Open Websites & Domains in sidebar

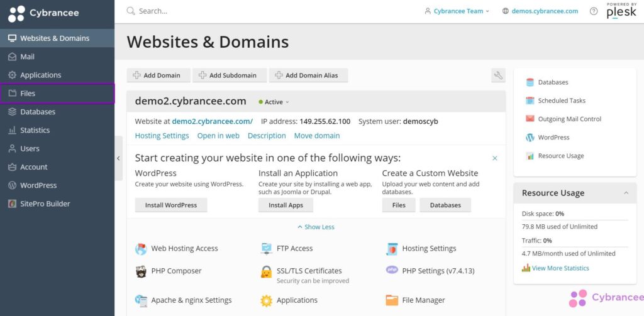[x=57, y=38]
